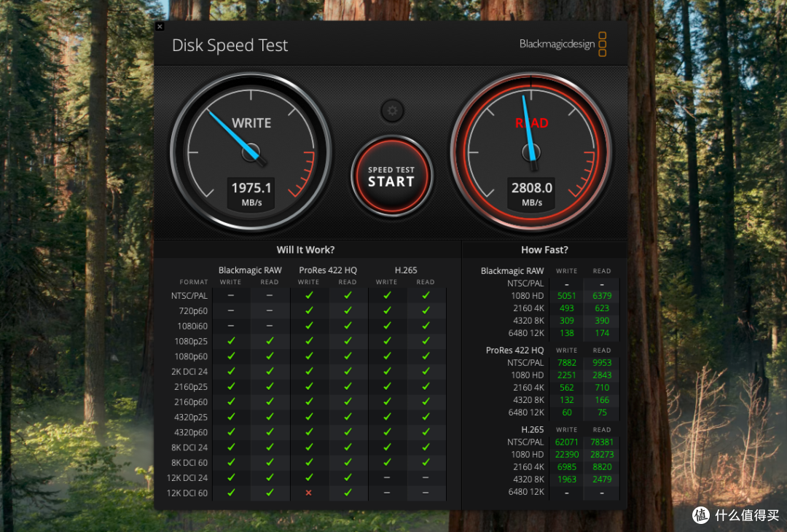787x532 pixels.
Task: Click the ProRes 422 HQ column header in Will It Work
Action: coord(328,270)
